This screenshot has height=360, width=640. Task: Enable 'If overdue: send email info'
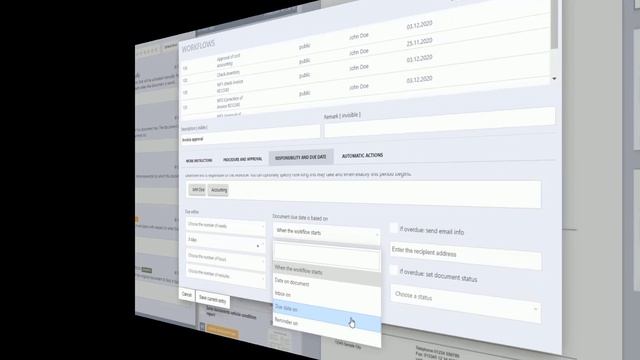click(x=394, y=228)
